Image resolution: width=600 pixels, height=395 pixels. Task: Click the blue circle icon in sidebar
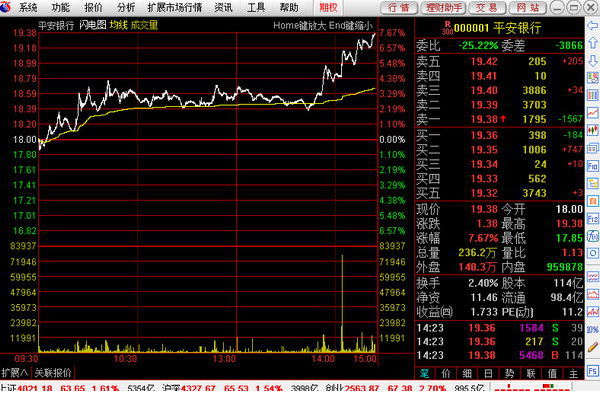[x=593, y=253]
